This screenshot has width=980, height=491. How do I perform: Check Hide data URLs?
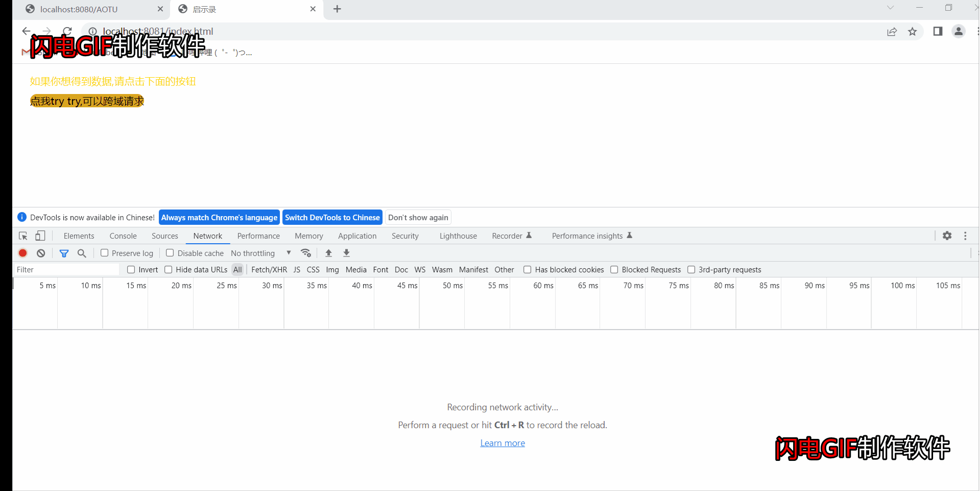pos(168,269)
